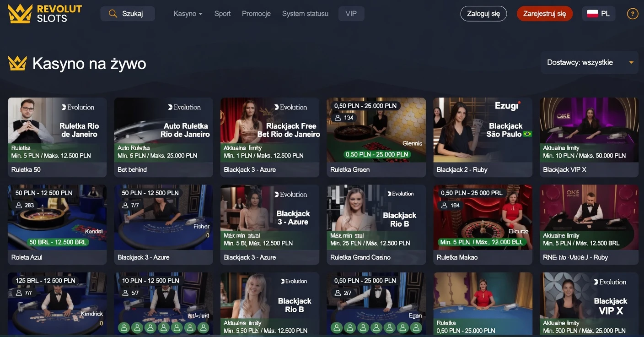Click the first green seat icon on Egan table
The height and width of the screenshot is (337, 644).
tap(337, 328)
